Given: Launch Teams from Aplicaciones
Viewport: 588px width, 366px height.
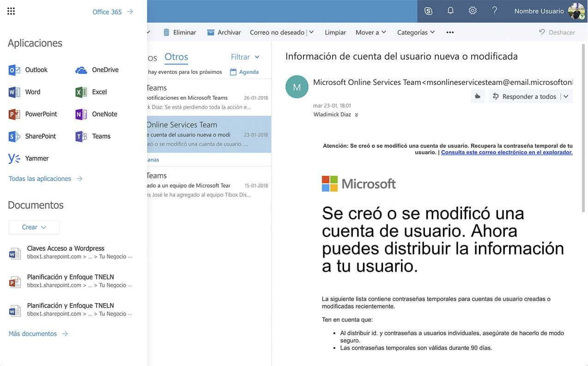Looking at the screenshot, I should click(93, 136).
